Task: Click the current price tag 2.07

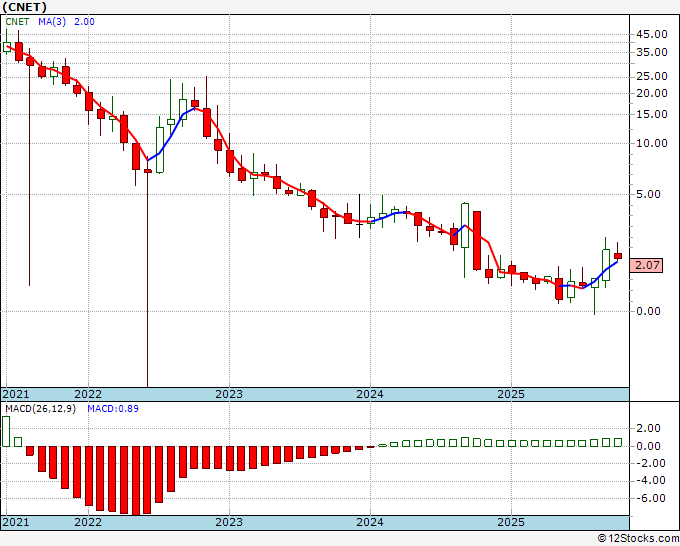Action: point(647,265)
